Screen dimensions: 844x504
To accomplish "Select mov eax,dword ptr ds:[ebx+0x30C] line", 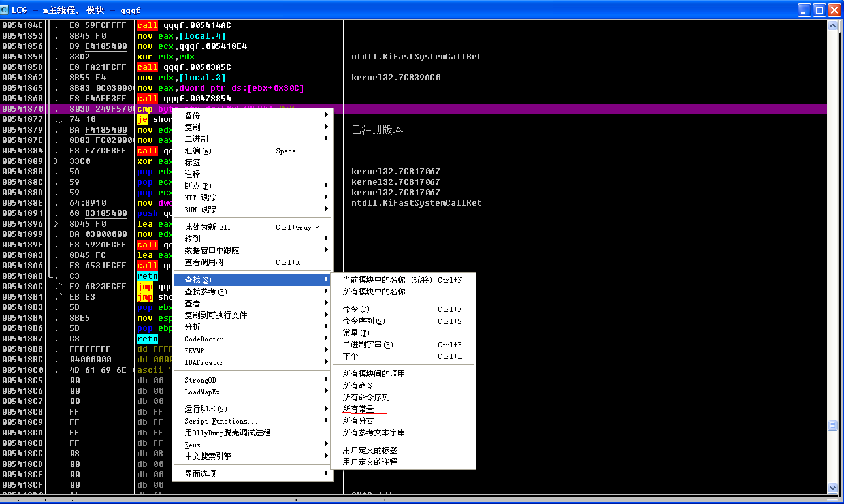I will click(221, 88).
